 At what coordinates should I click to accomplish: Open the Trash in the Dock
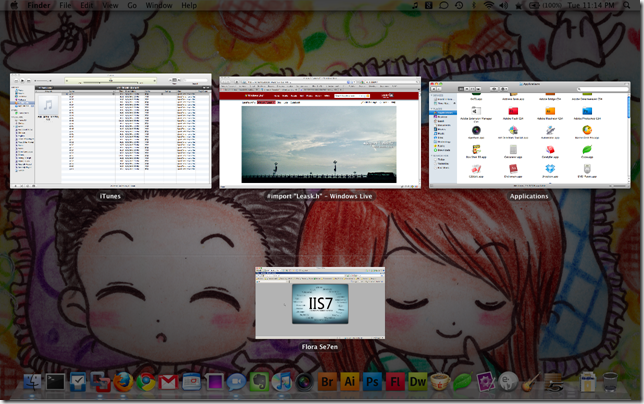[610, 382]
